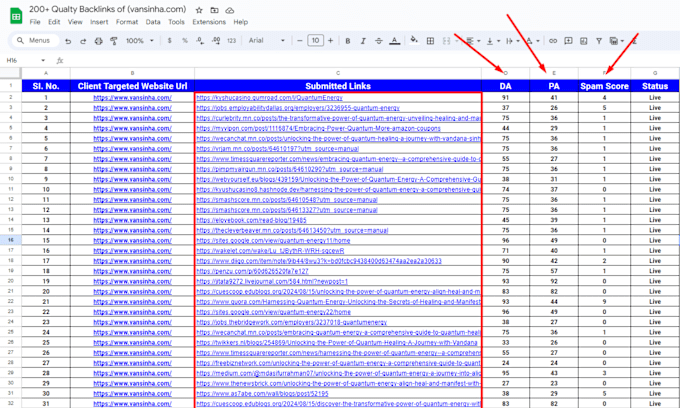Insert a chart from toolbar

[x=583, y=41]
